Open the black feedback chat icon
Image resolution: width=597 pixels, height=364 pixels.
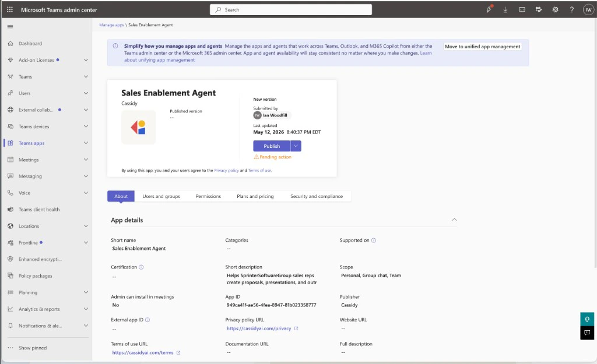coord(587,333)
